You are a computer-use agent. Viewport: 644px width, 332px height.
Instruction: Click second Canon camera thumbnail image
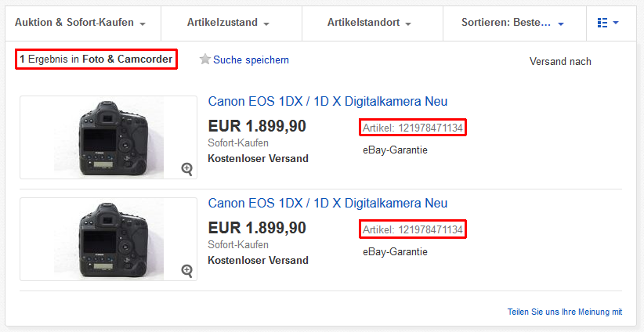(x=108, y=240)
